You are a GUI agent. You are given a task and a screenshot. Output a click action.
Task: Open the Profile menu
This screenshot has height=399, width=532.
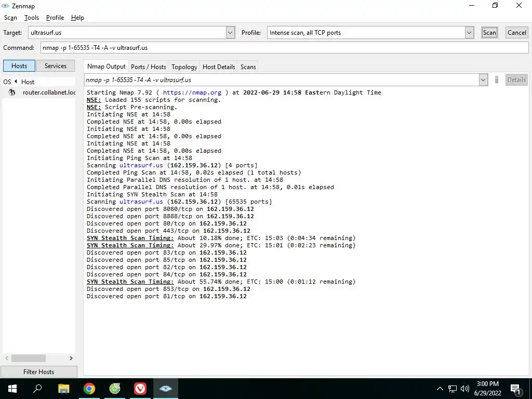click(55, 18)
